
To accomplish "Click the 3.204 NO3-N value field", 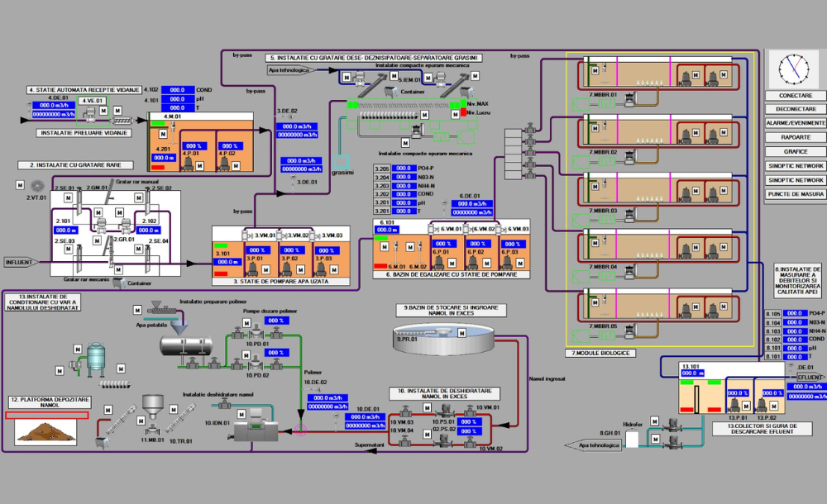I will coord(404,177).
